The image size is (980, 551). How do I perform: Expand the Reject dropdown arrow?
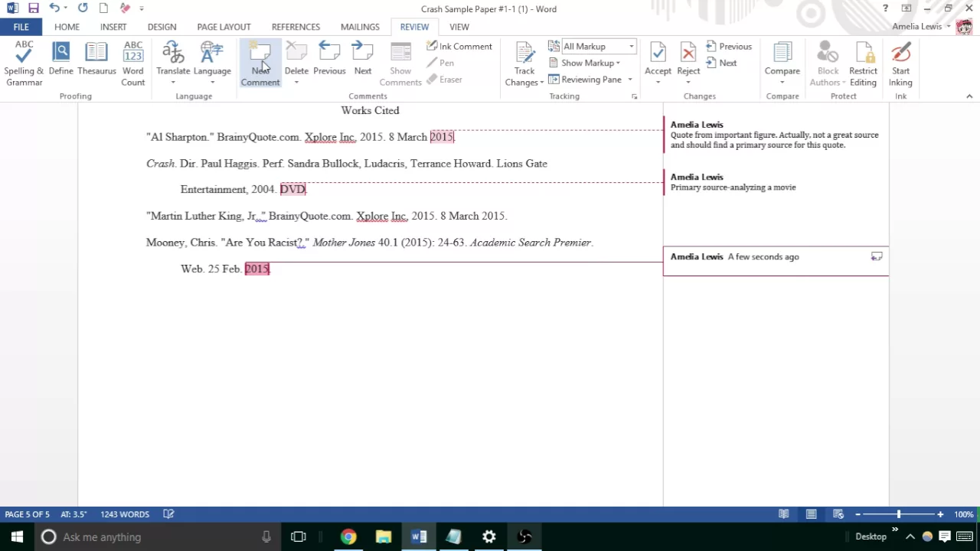(688, 83)
